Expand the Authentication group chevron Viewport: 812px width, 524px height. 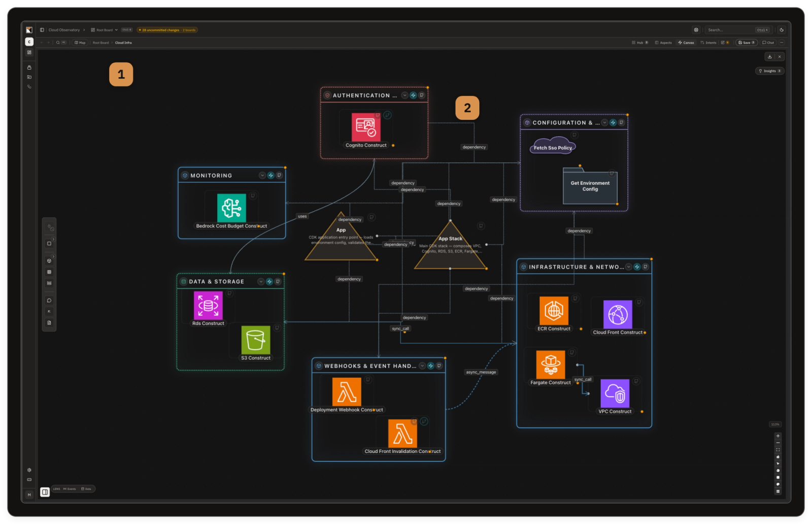click(x=404, y=95)
